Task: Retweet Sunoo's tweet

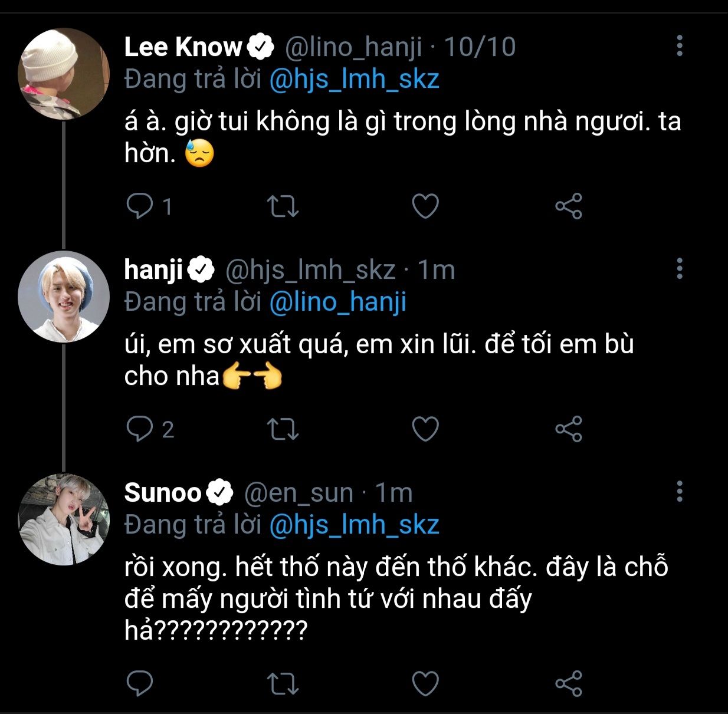Action: pos(283,683)
